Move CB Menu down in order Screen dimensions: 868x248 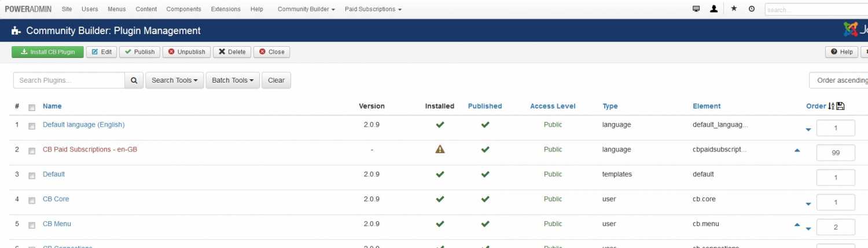(x=808, y=228)
